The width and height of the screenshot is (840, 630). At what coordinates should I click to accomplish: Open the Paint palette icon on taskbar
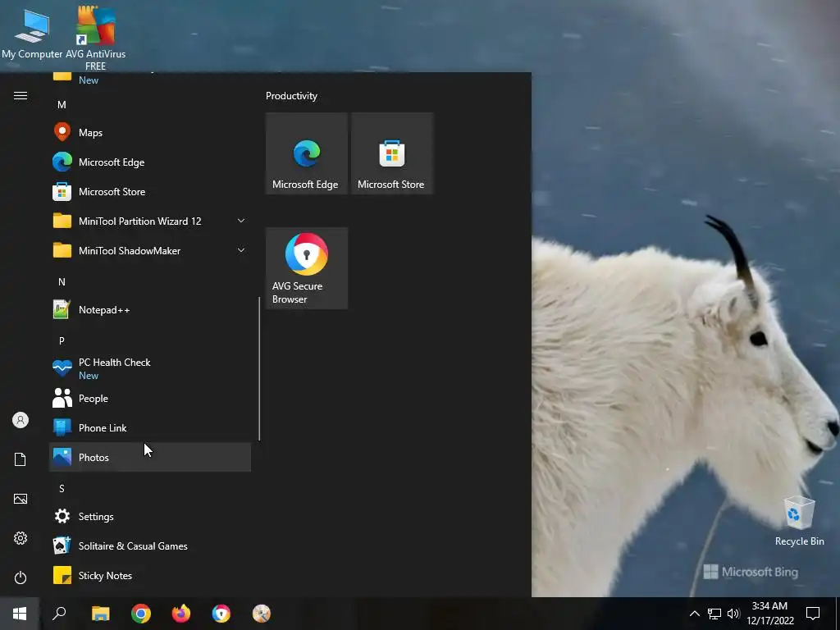point(262,614)
